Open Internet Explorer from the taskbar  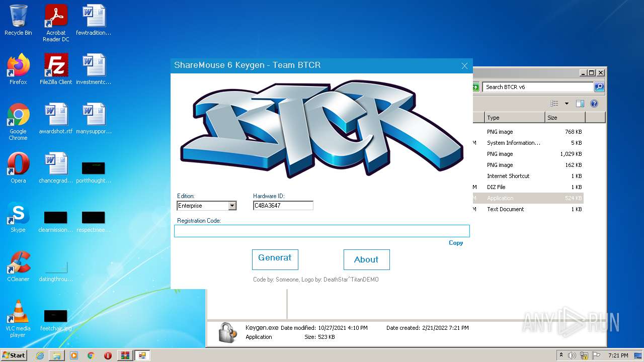(40, 355)
